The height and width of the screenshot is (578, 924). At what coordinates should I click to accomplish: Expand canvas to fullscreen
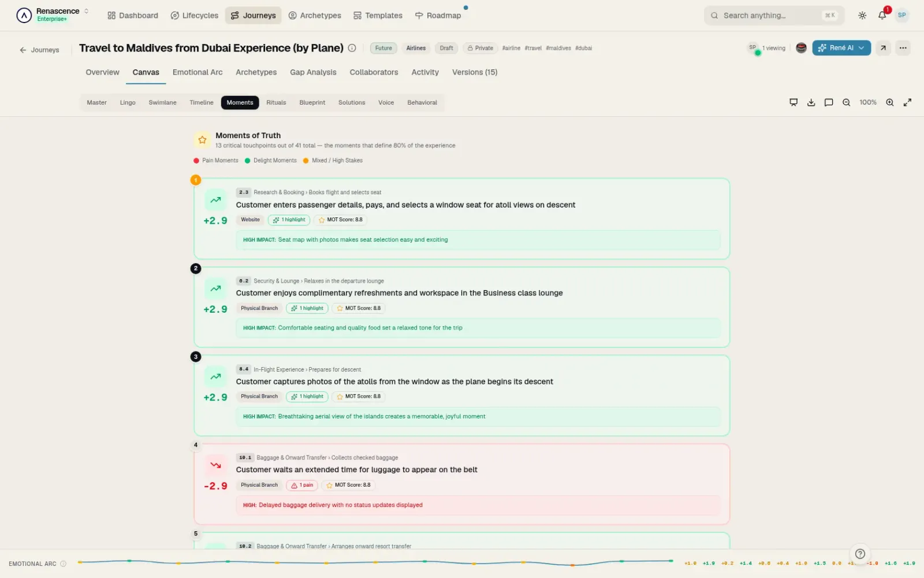click(907, 102)
